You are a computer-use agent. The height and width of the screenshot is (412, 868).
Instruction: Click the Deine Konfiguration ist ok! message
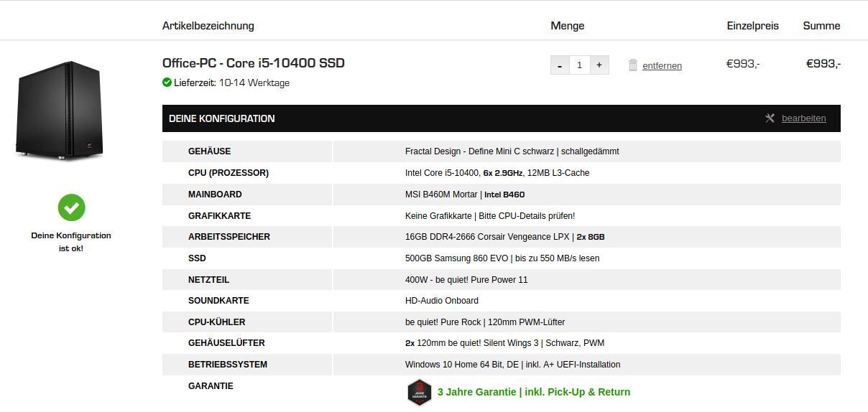(x=71, y=242)
